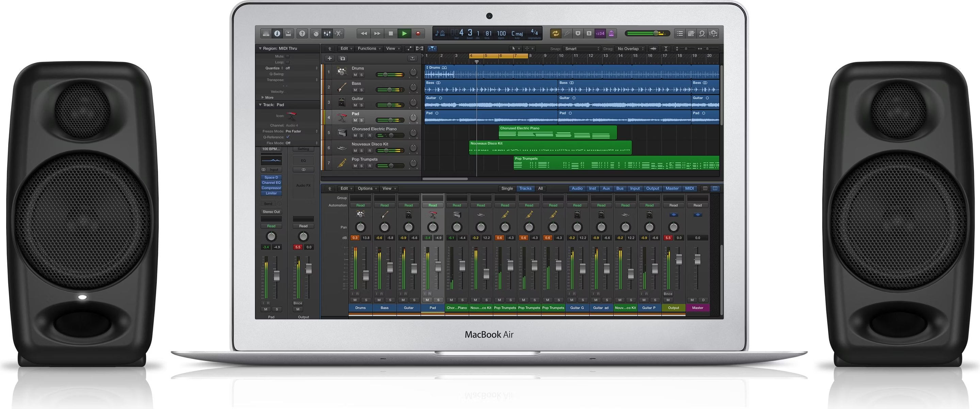Toggle the Flex show/hide button
Screen dimensions: 980x409
point(420,49)
